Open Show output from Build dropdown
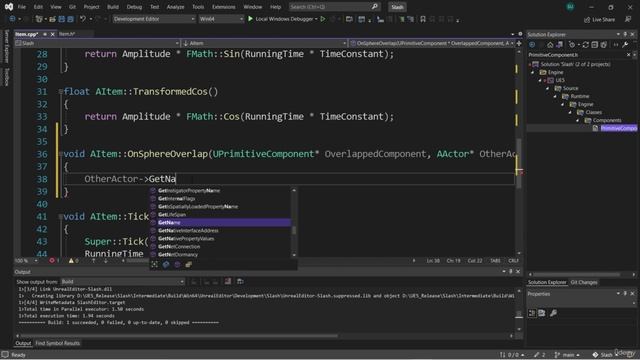This screenshot has width=640, height=360. pyautogui.click(x=122, y=282)
